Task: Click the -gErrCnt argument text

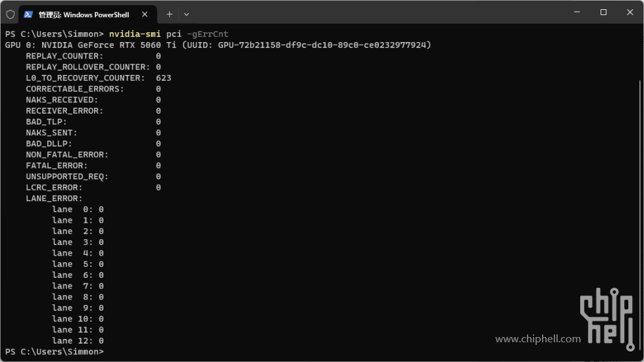Action: pyautogui.click(x=207, y=34)
